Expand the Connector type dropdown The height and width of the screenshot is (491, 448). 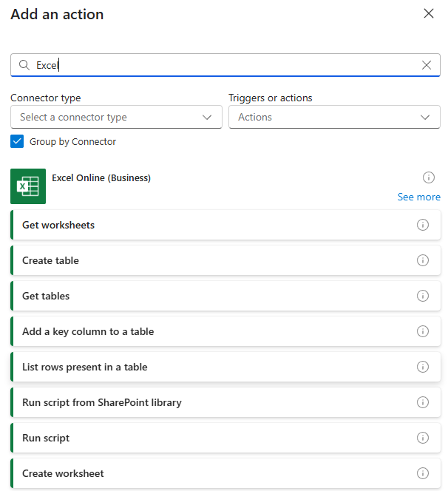(x=116, y=117)
